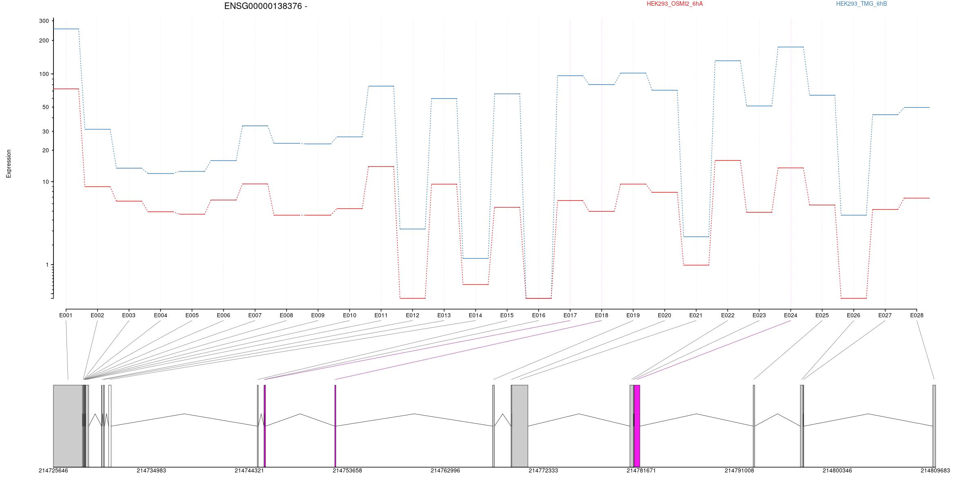Click genomic coordinate 214800346
This screenshot has height=490, width=980.
click(837, 470)
